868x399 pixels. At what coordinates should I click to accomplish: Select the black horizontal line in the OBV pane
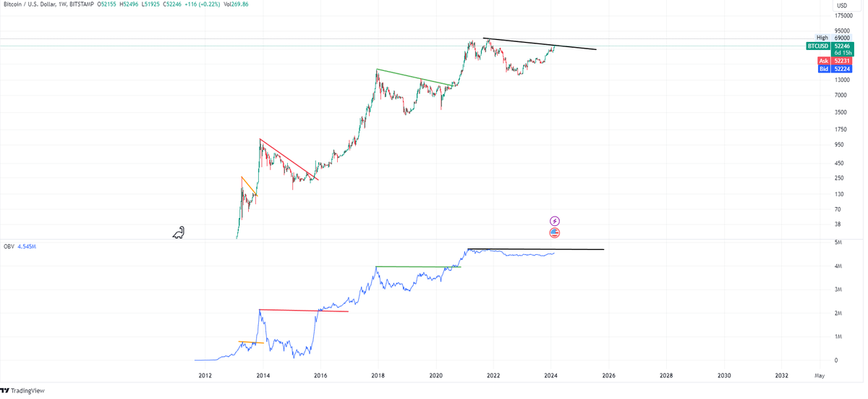click(536, 249)
